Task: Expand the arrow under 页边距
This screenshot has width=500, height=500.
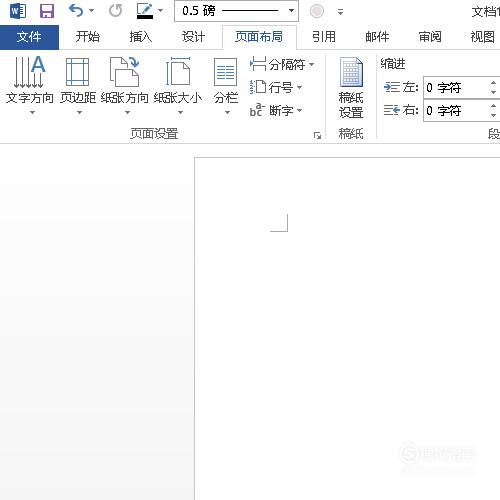Action: tap(79, 112)
